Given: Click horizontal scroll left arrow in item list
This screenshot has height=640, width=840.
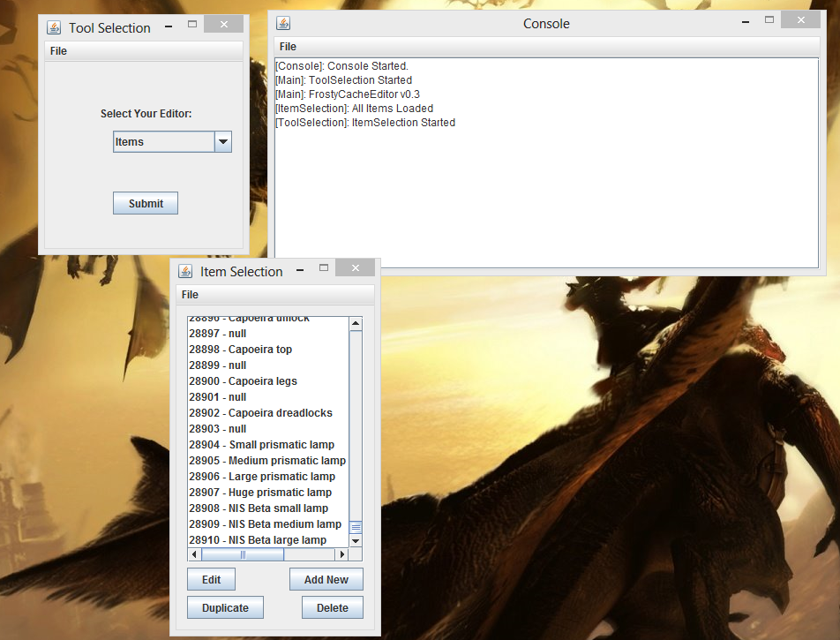Looking at the screenshot, I should pyautogui.click(x=194, y=554).
